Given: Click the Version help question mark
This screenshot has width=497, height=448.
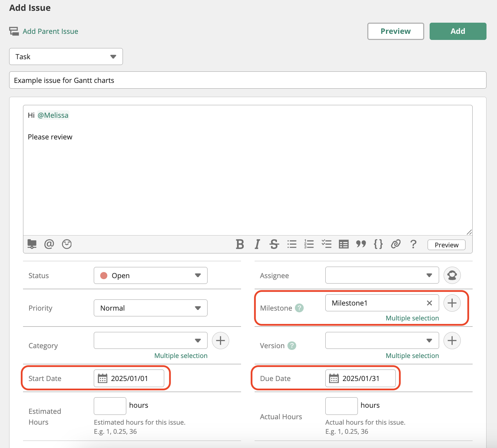Looking at the screenshot, I should (x=292, y=345).
